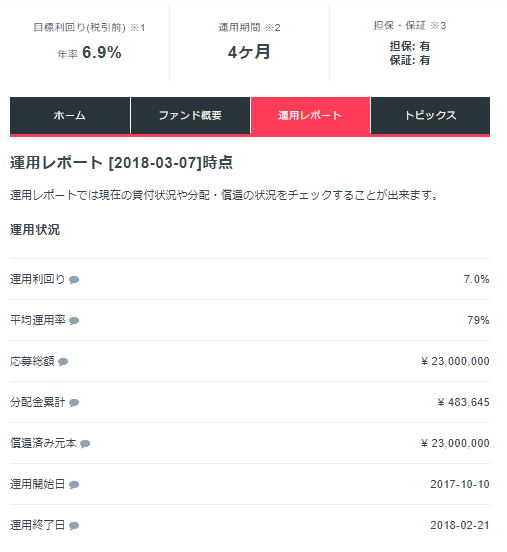Viewport: 507px width, 552px height.
Task: Click the 運用レポート [2018-03-07]時点 heading
Action: (121, 163)
